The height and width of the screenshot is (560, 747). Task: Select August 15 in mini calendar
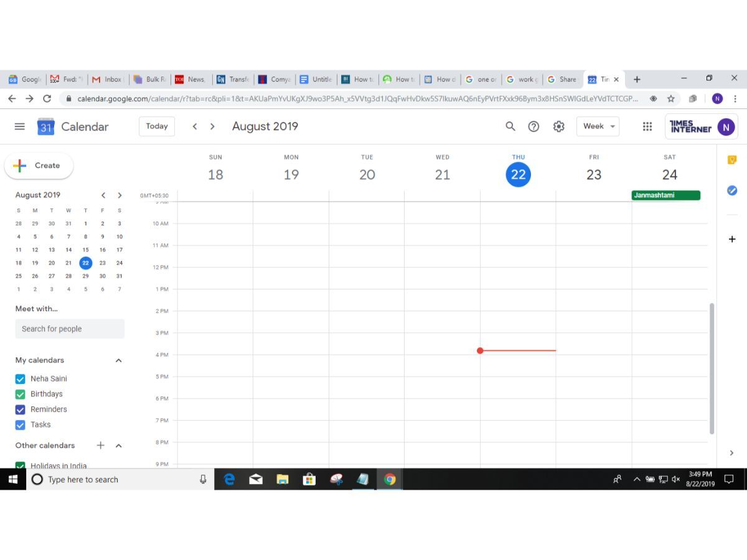click(86, 250)
